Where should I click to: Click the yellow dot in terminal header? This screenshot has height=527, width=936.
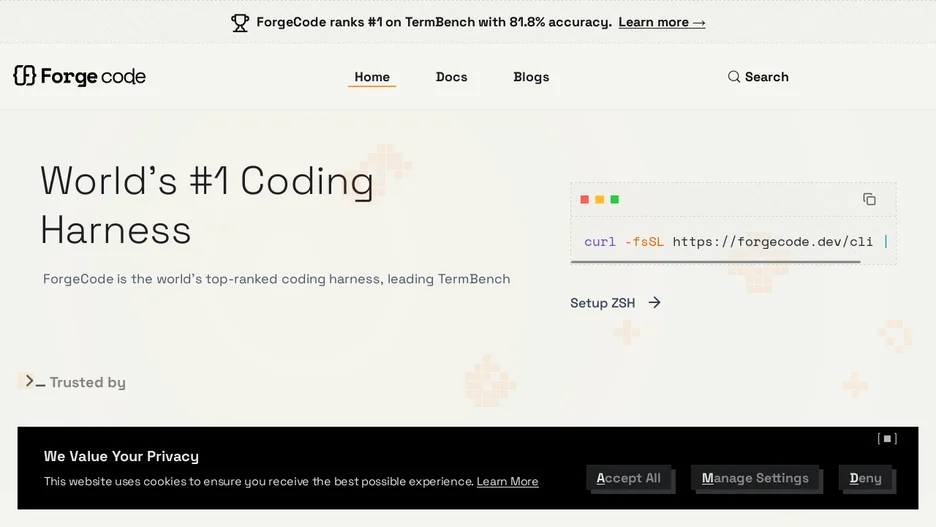[x=599, y=199]
